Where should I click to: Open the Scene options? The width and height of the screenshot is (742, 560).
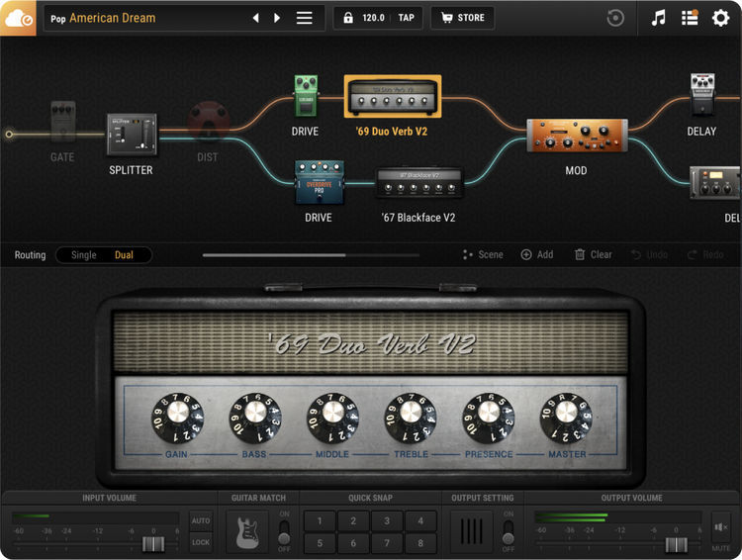(x=483, y=254)
